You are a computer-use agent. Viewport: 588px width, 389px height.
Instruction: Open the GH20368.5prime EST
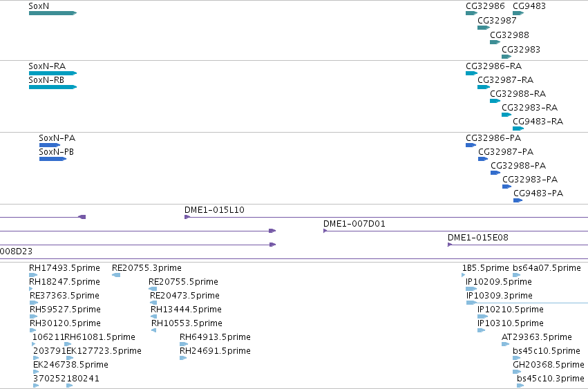517,372
